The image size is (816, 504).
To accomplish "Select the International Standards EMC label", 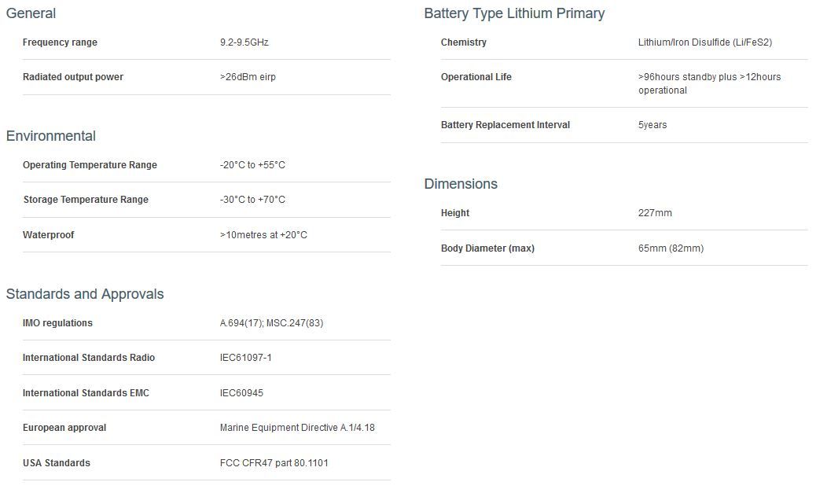I will pyautogui.click(x=86, y=393).
